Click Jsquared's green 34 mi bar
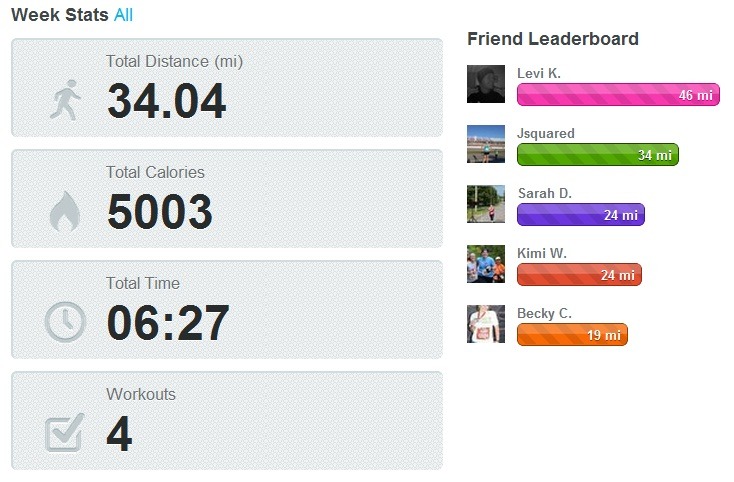This screenshot has height=482, width=734. [x=598, y=155]
